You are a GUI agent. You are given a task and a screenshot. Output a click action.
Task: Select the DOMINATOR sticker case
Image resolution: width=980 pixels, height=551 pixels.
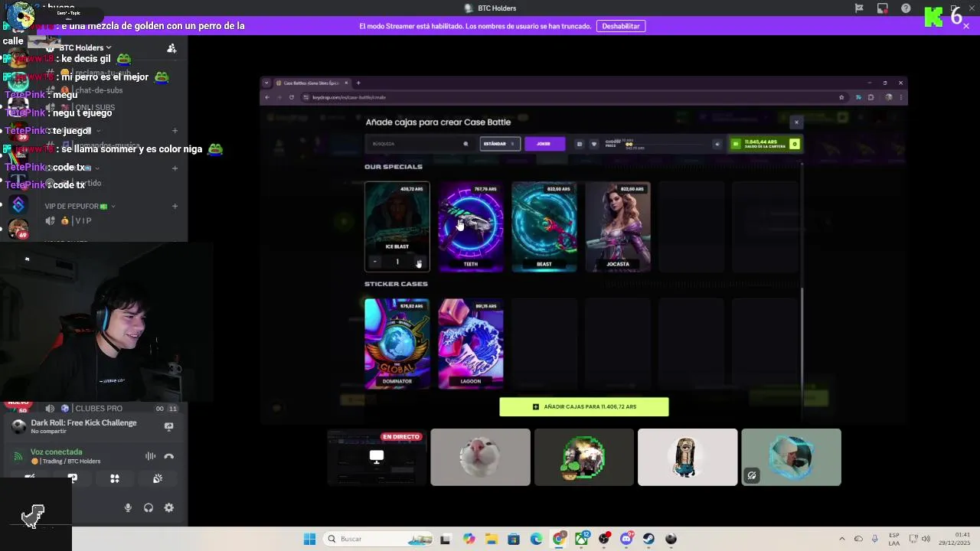coord(397,344)
